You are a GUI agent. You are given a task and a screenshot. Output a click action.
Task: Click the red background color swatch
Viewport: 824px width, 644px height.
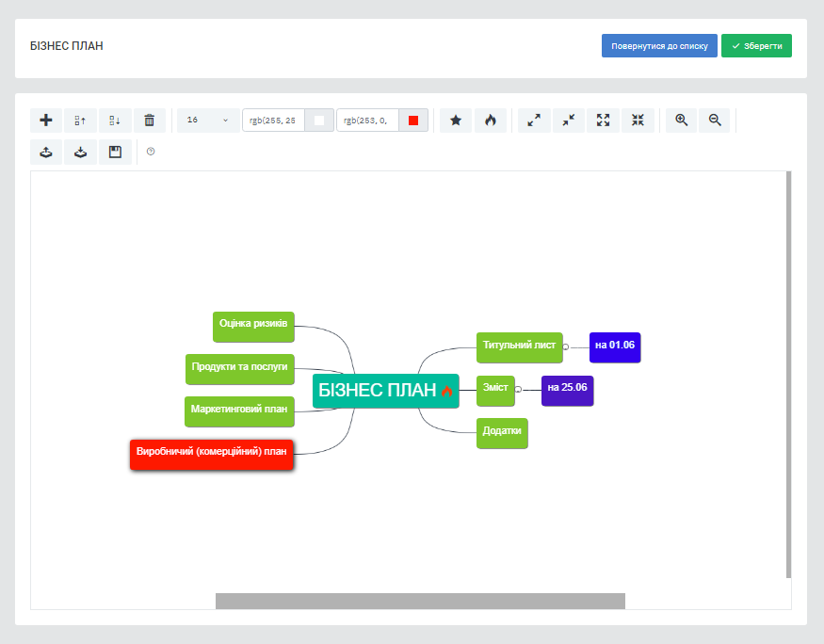point(413,121)
